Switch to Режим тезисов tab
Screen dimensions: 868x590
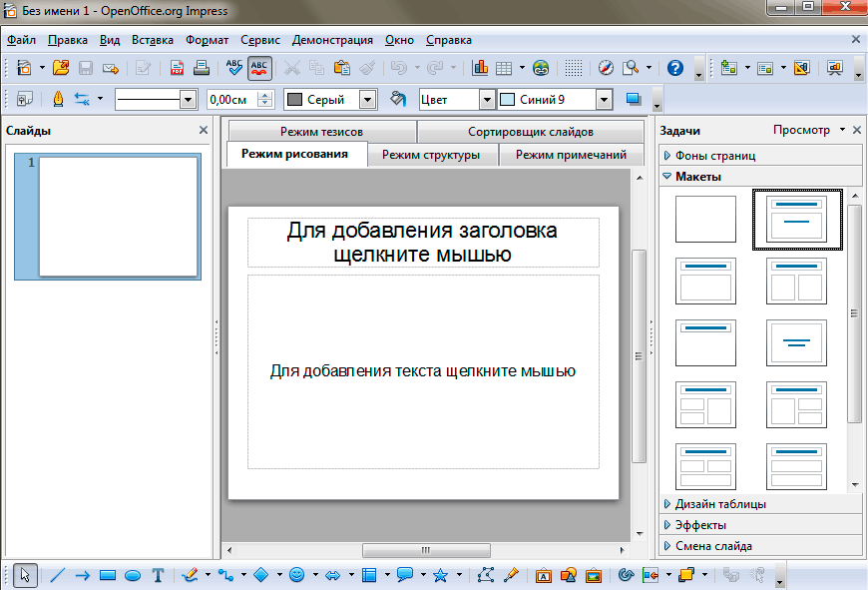click(321, 132)
